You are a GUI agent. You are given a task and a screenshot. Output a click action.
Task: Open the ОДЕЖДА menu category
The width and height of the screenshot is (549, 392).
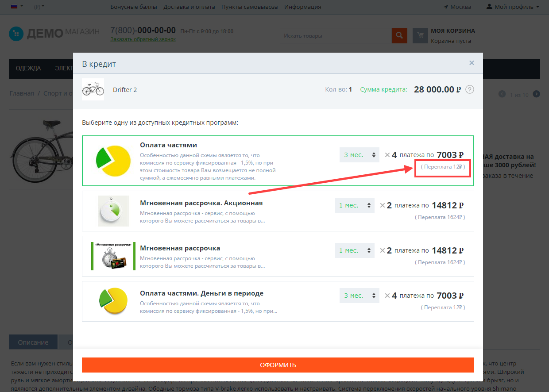pos(28,68)
